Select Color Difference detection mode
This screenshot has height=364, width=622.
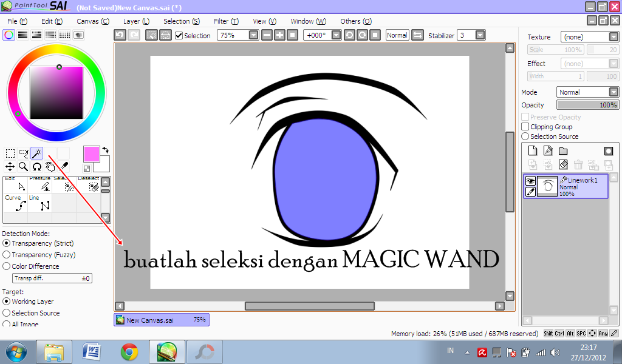click(6, 266)
